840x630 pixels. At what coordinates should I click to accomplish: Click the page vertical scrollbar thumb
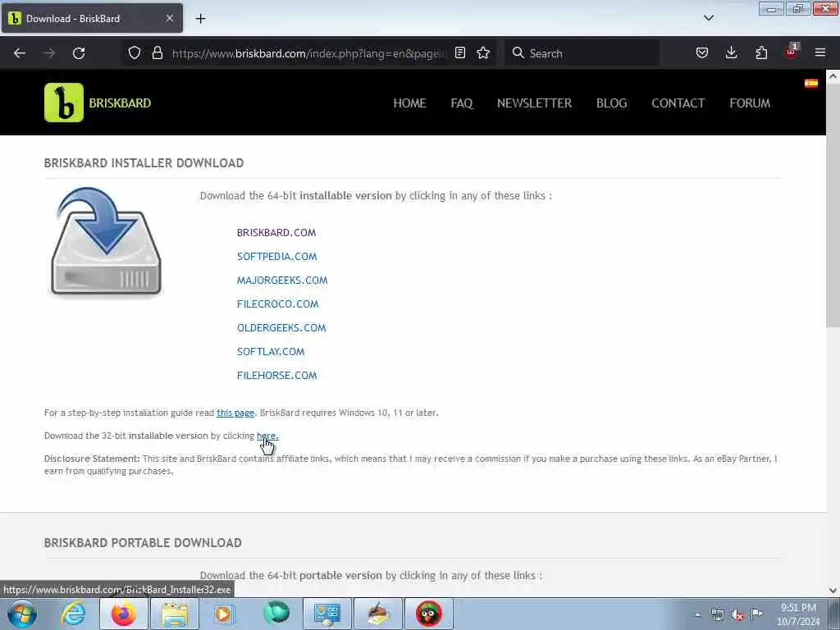click(x=833, y=206)
